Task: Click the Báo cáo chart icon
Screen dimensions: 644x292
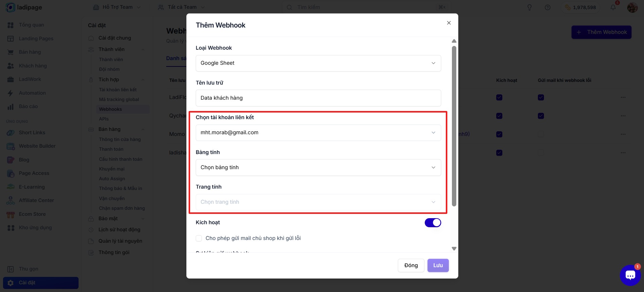Action: click(10, 106)
